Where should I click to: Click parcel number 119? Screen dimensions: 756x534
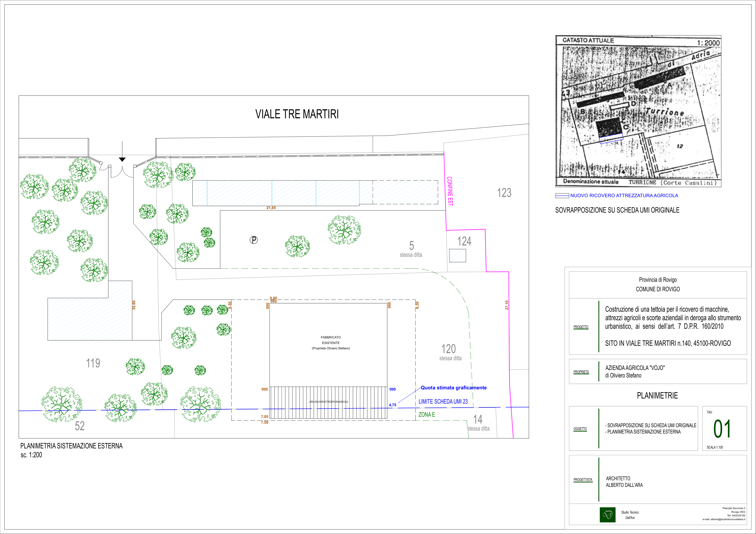click(x=93, y=363)
